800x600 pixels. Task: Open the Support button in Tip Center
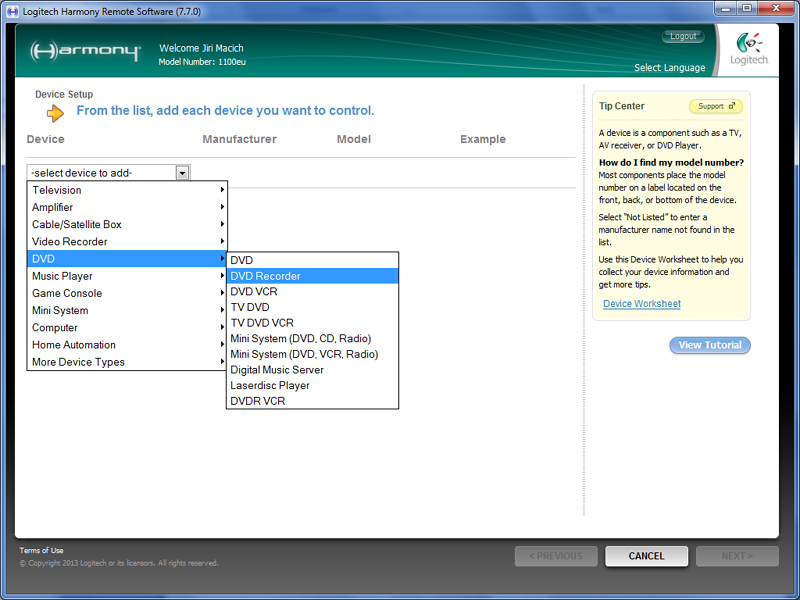[x=715, y=106]
